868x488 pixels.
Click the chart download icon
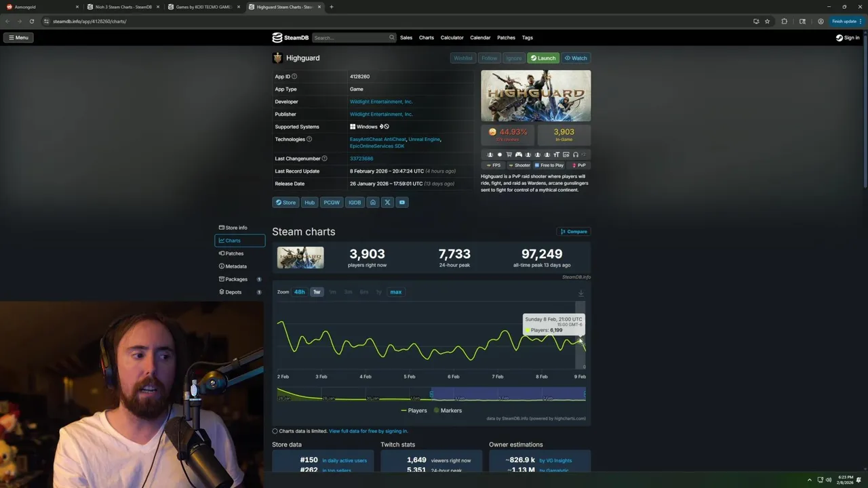tap(580, 293)
